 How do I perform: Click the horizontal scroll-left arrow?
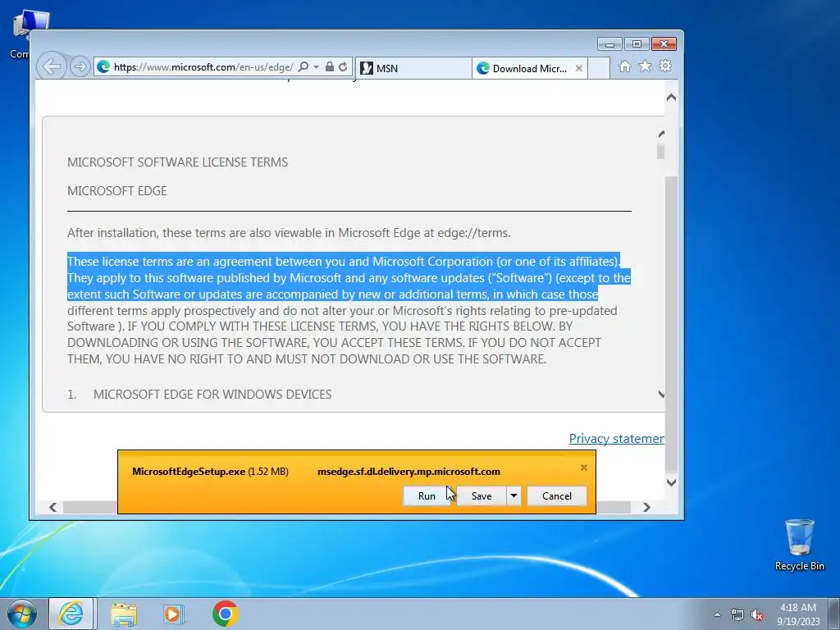pyautogui.click(x=52, y=507)
